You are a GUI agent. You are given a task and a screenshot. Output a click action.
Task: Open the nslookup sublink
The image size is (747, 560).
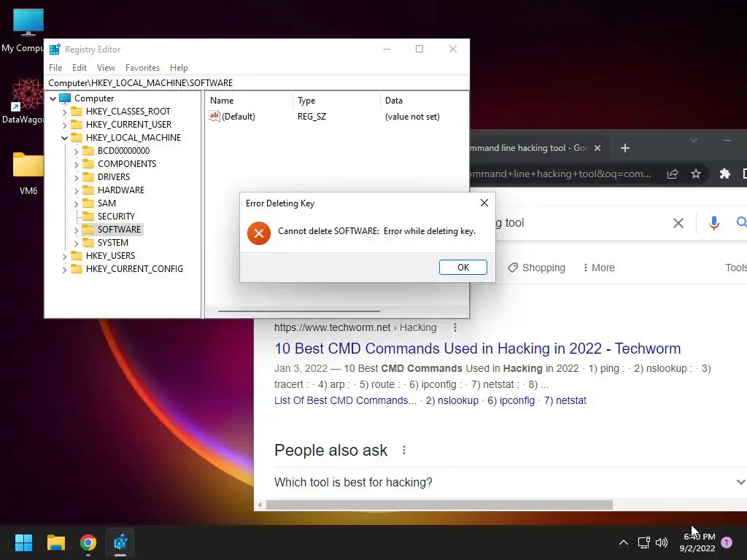[x=452, y=400]
